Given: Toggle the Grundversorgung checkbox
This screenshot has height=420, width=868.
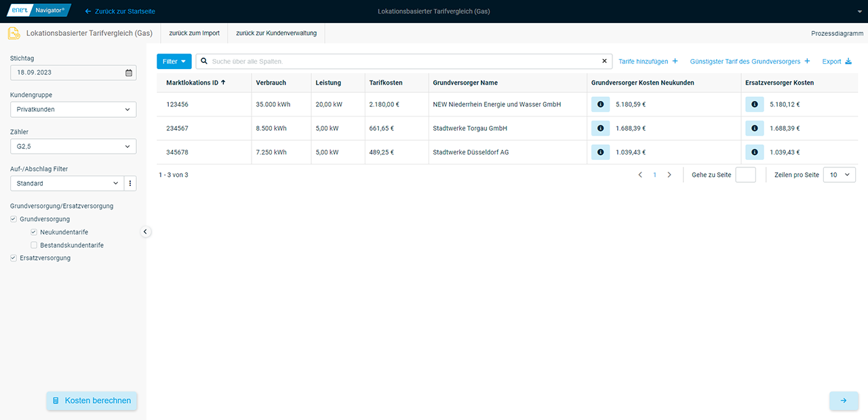Looking at the screenshot, I should (14, 219).
